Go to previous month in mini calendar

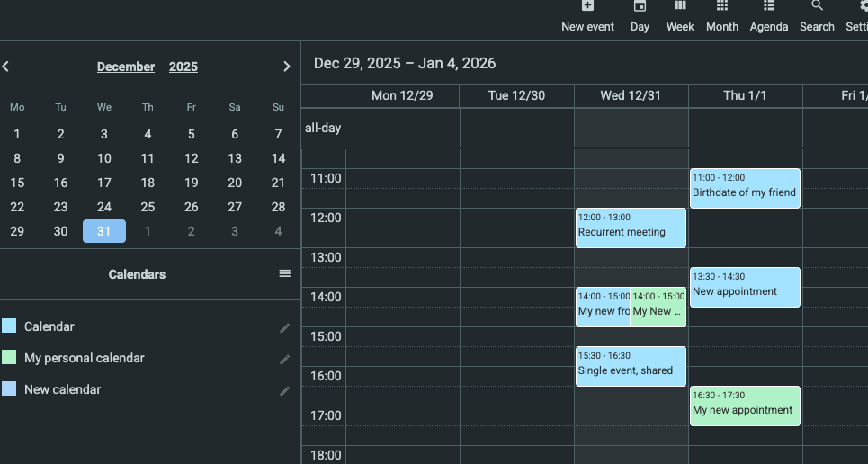coord(5,67)
